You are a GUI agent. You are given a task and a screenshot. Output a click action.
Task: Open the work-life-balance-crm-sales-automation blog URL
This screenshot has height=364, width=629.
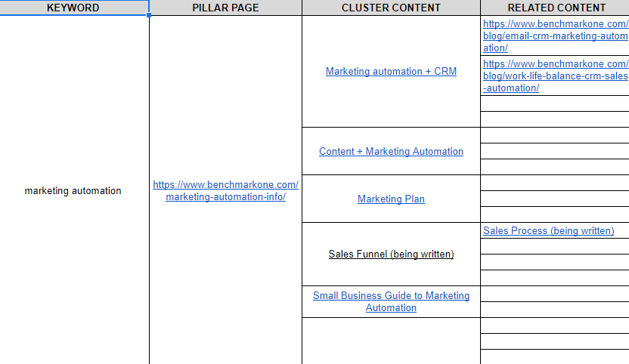556,76
